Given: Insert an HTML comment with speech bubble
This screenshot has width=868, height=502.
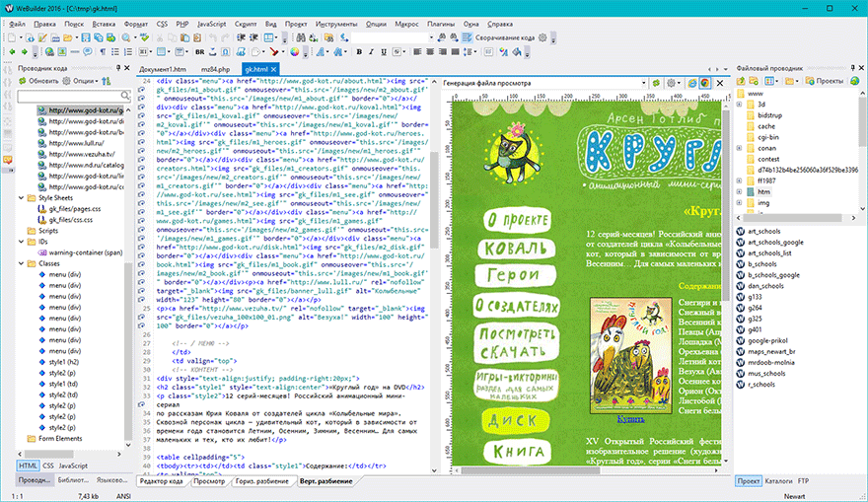Looking at the screenshot, I should tap(87, 52).
